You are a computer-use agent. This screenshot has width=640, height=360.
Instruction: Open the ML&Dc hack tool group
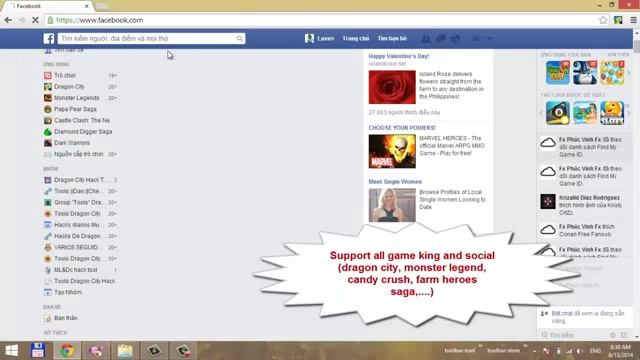click(75, 270)
